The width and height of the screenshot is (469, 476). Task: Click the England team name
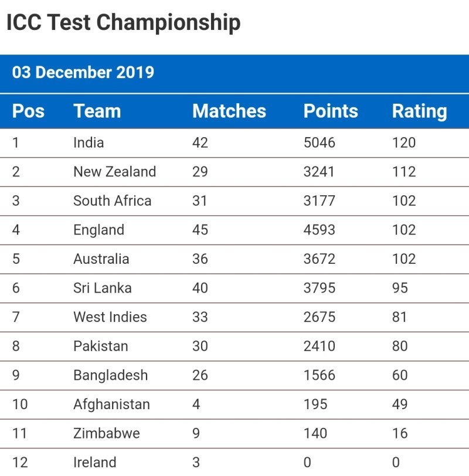tap(98, 230)
